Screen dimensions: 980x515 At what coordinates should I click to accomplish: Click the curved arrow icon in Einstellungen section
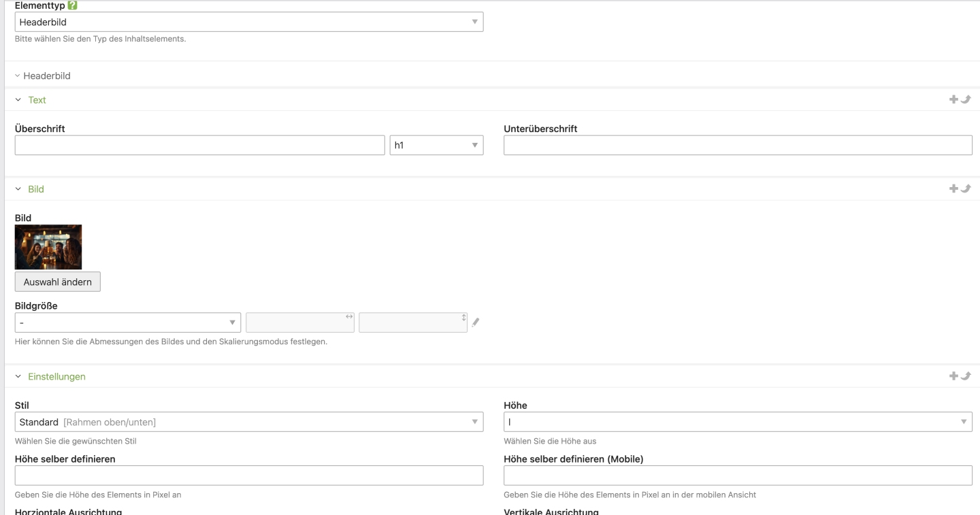[x=966, y=376]
